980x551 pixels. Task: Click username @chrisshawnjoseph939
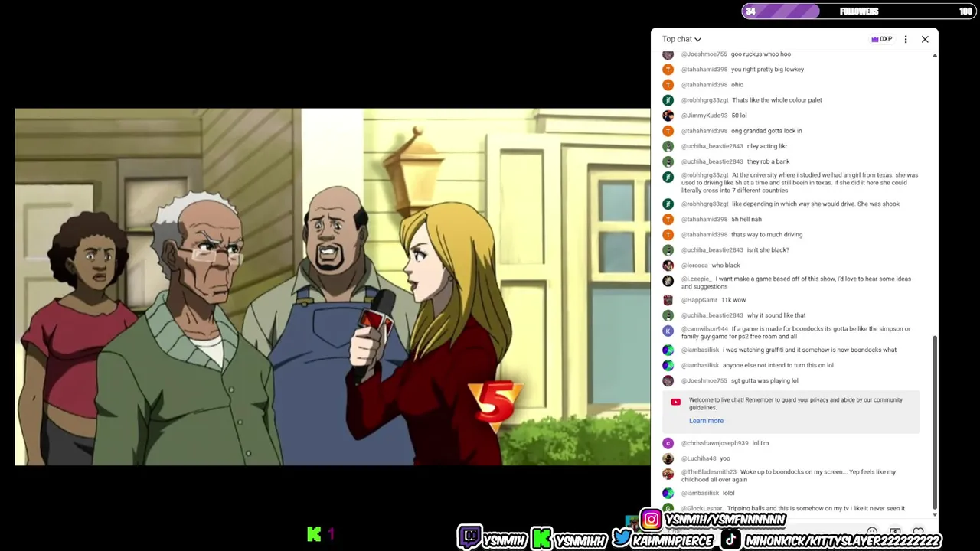pos(715,443)
